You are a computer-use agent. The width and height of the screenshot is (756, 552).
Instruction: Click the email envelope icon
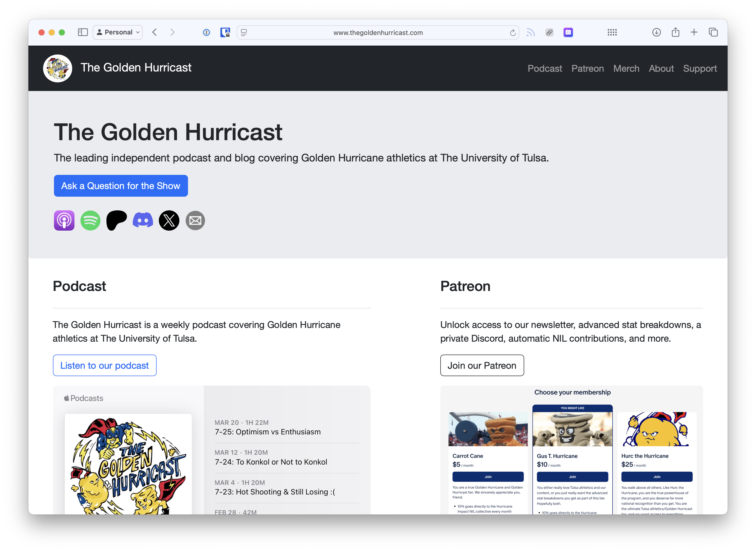tap(195, 220)
